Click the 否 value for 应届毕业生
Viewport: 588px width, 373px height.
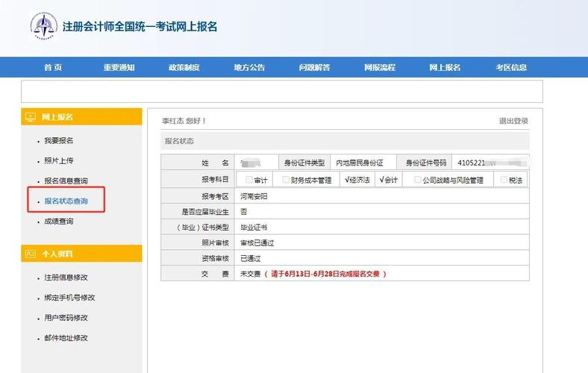point(244,212)
